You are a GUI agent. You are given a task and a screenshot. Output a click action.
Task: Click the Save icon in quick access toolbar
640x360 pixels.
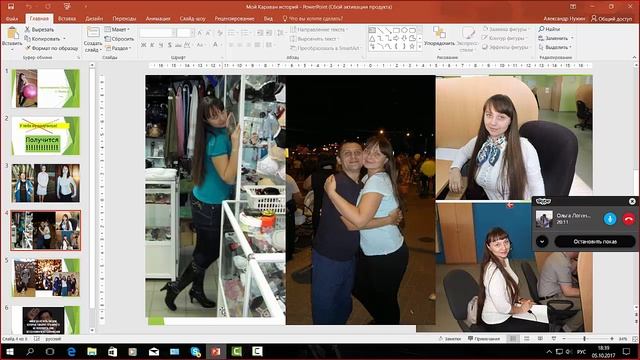point(11,7)
